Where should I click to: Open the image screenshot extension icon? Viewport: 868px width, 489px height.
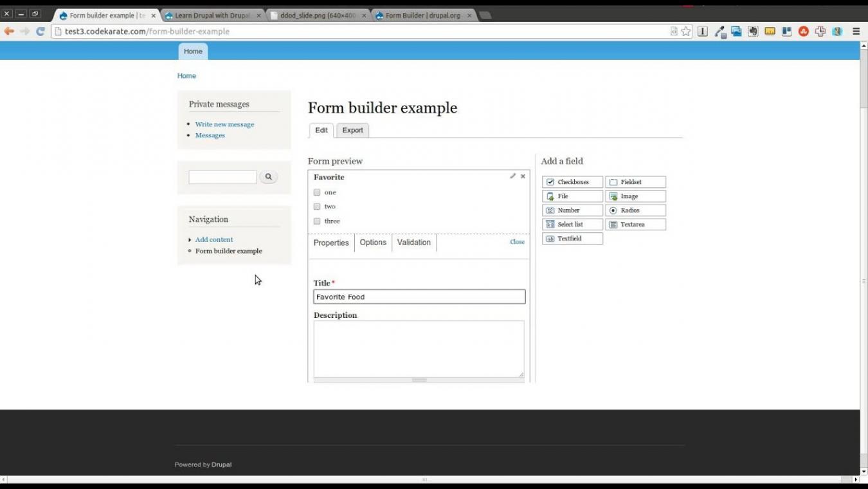(x=736, y=31)
